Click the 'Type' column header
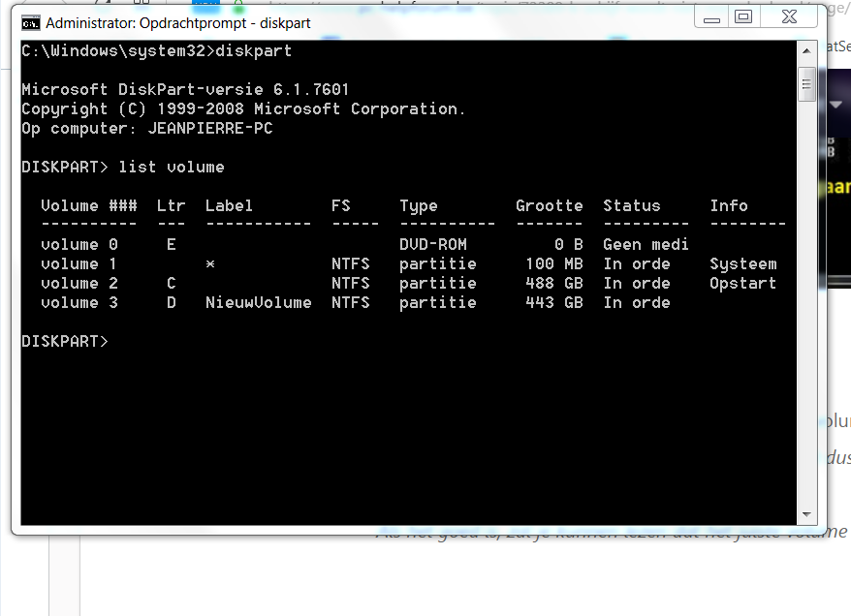 tap(419, 206)
